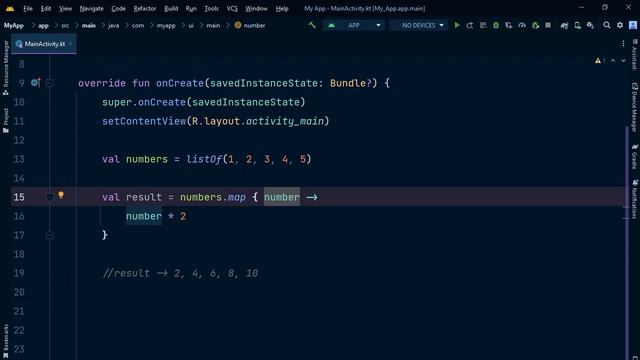640x360 pixels.
Task: Open the Tools menu
Action: (211, 9)
